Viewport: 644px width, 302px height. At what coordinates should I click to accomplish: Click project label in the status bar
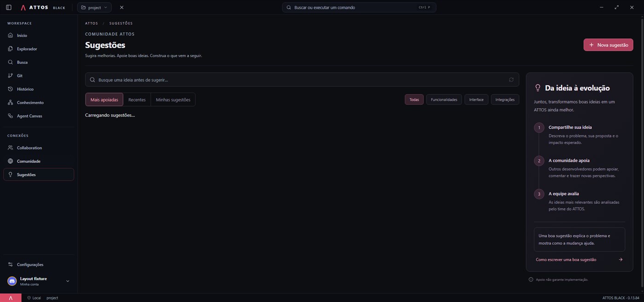(52, 298)
